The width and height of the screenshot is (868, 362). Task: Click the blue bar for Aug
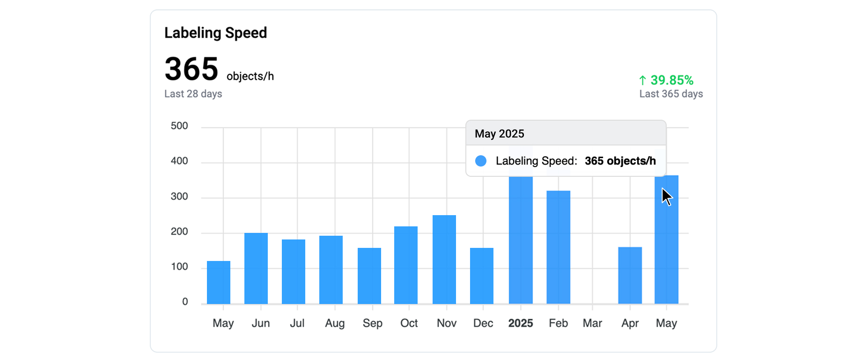[x=331, y=270]
